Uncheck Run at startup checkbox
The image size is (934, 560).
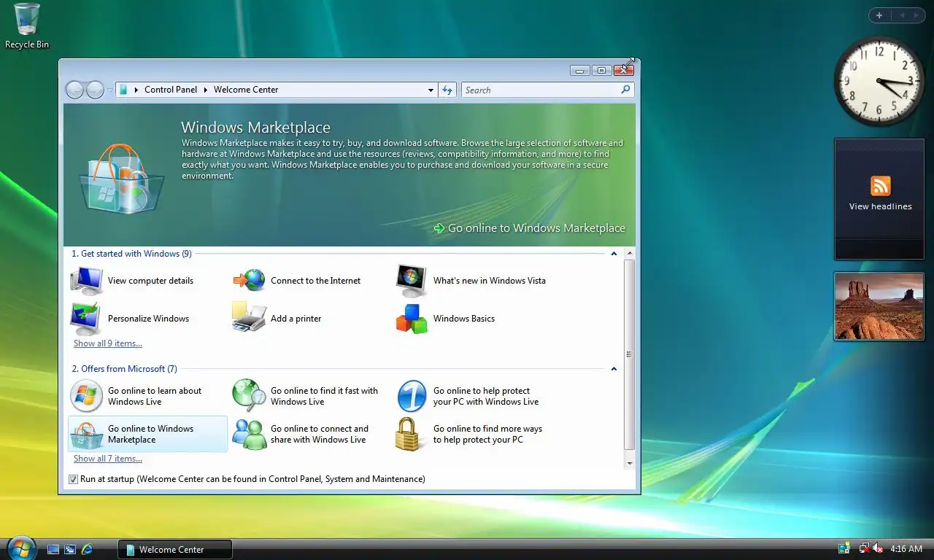click(x=73, y=479)
